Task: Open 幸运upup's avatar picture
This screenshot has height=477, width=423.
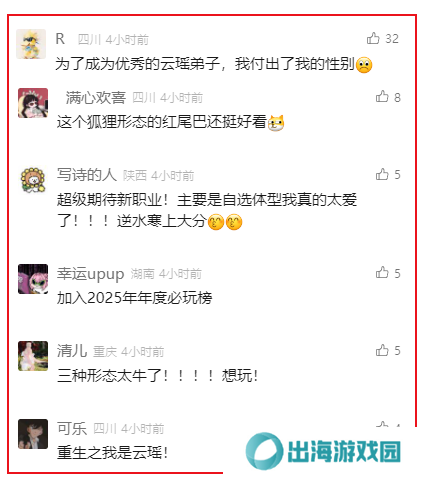Action: tap(33, 279)
